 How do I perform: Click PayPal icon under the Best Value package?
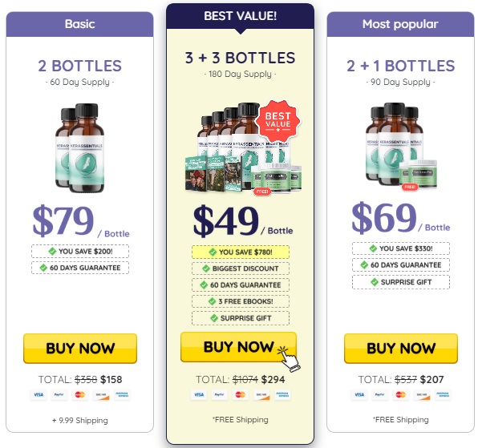point(220,394)
